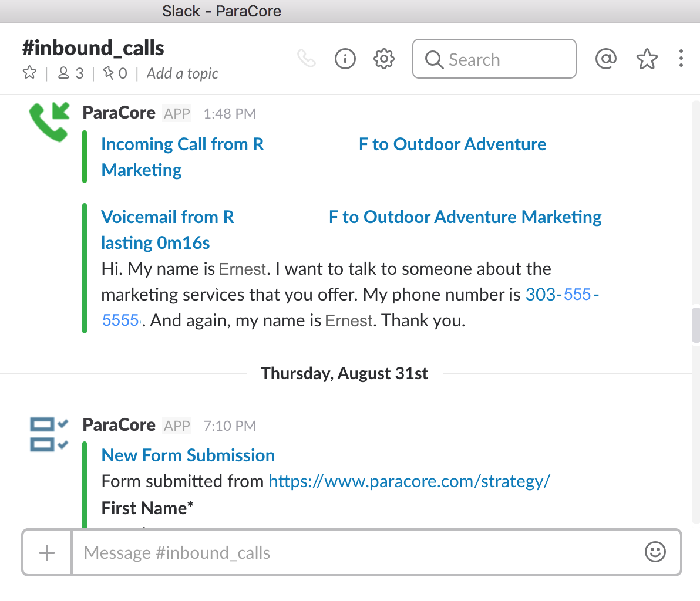The image size is (700, 601).
Task: Open starred items in the header
Action: coord(647,59)
